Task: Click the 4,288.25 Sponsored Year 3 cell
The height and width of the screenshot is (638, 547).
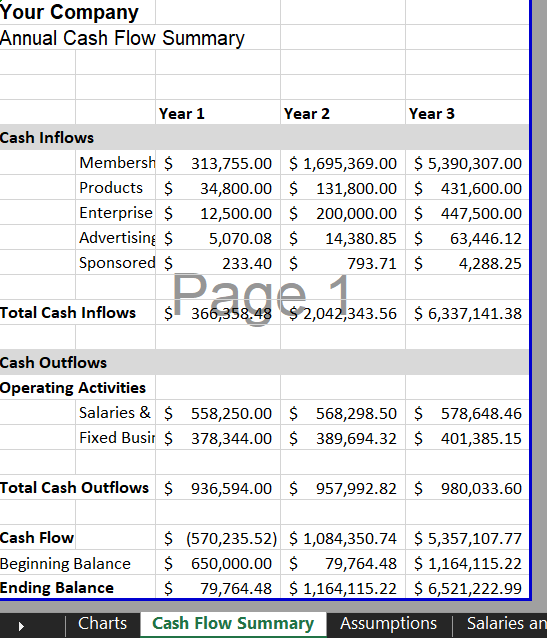Action: point(467,263)
